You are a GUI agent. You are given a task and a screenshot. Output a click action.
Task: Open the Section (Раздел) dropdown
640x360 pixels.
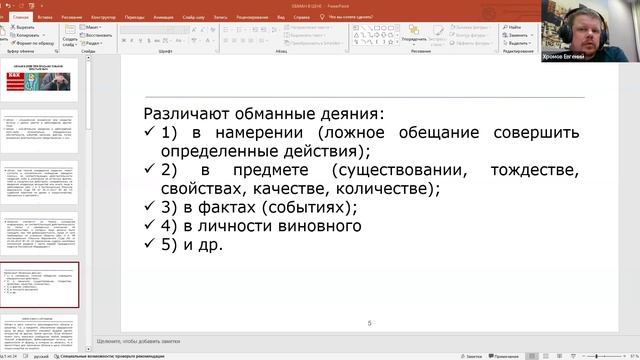[x=91, y=43]
